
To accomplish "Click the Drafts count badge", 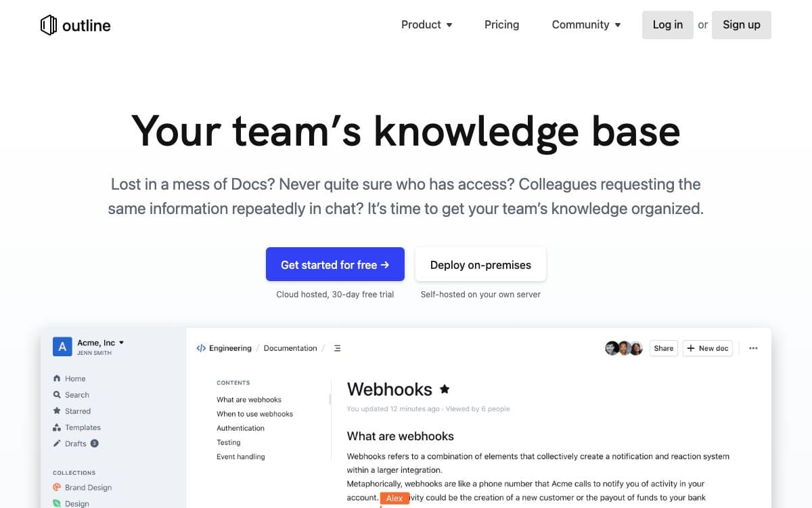I will click(x=94, y=444).
